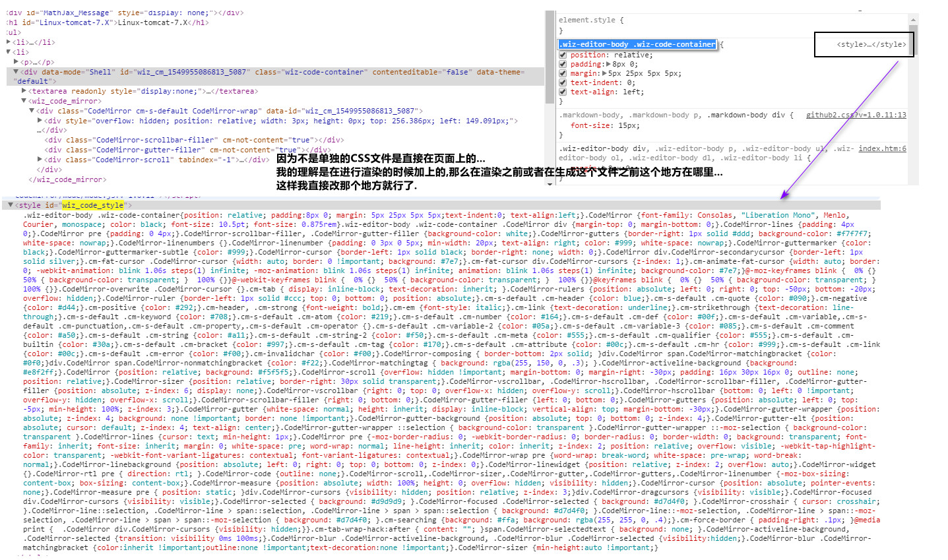The image size is (948, 560).
Task: Click the Elements tree scrollbar thumb
Action: pos(550,57)
